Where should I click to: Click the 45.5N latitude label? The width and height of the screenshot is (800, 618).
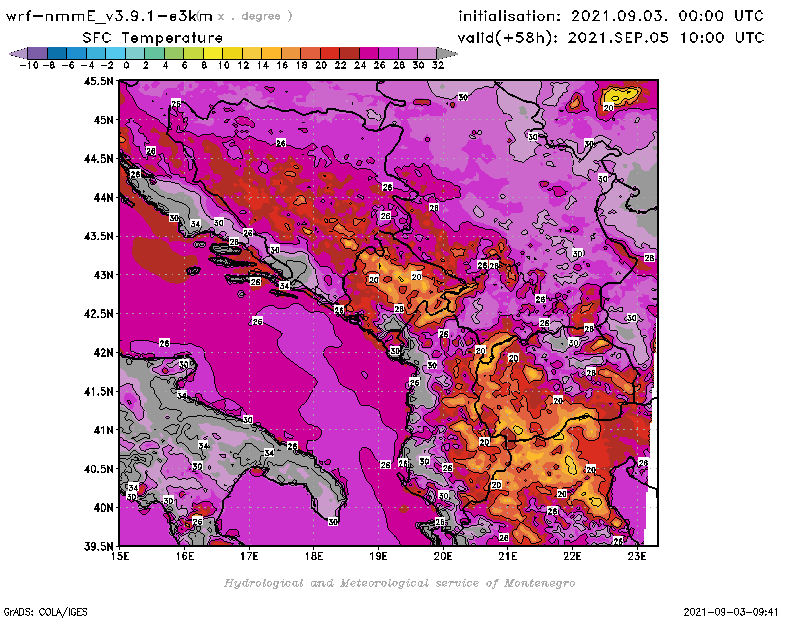point(98,81)
